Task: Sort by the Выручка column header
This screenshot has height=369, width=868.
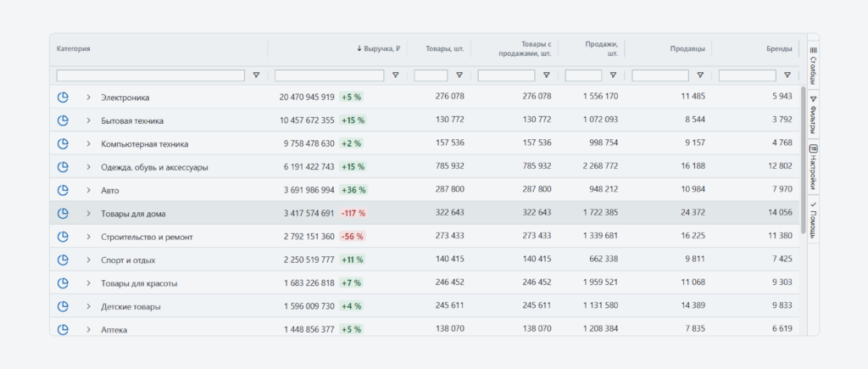Action: coord(379,49)
